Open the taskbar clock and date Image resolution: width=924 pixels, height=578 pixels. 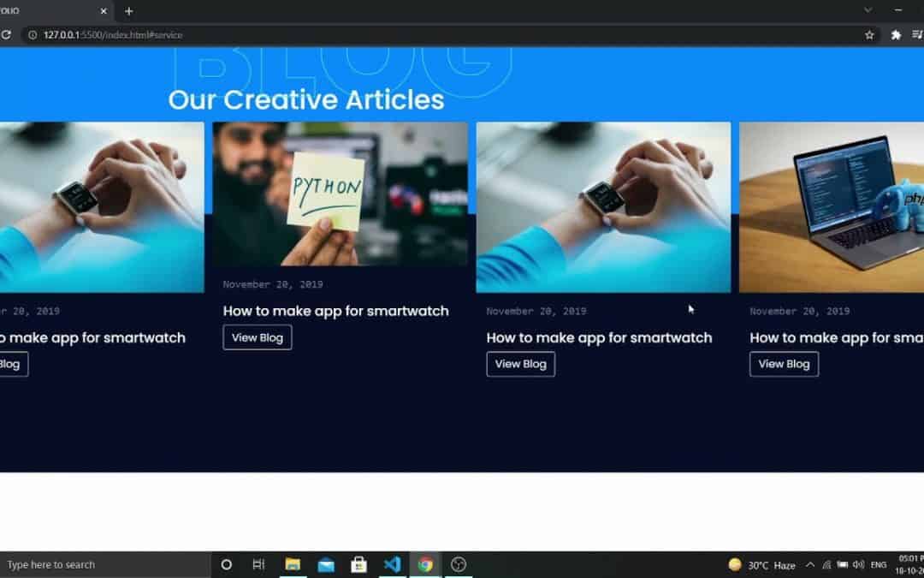910,564
